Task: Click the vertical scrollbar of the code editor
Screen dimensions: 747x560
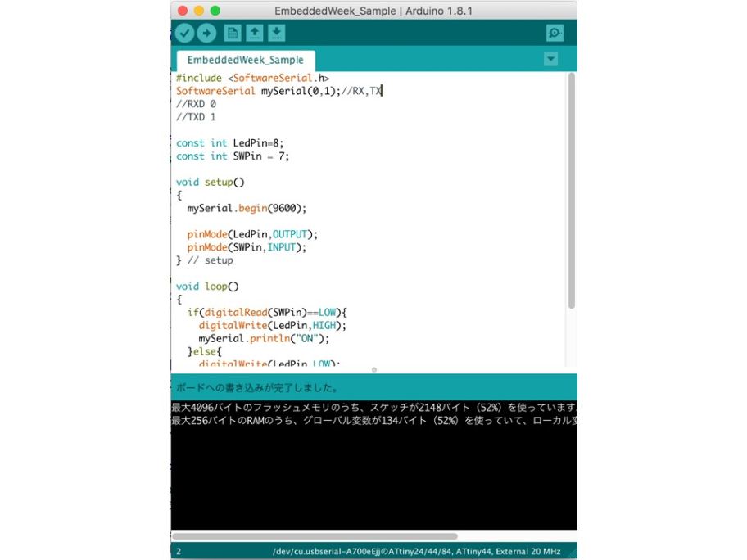Action: pyautogui.click(x=571, y=191)
